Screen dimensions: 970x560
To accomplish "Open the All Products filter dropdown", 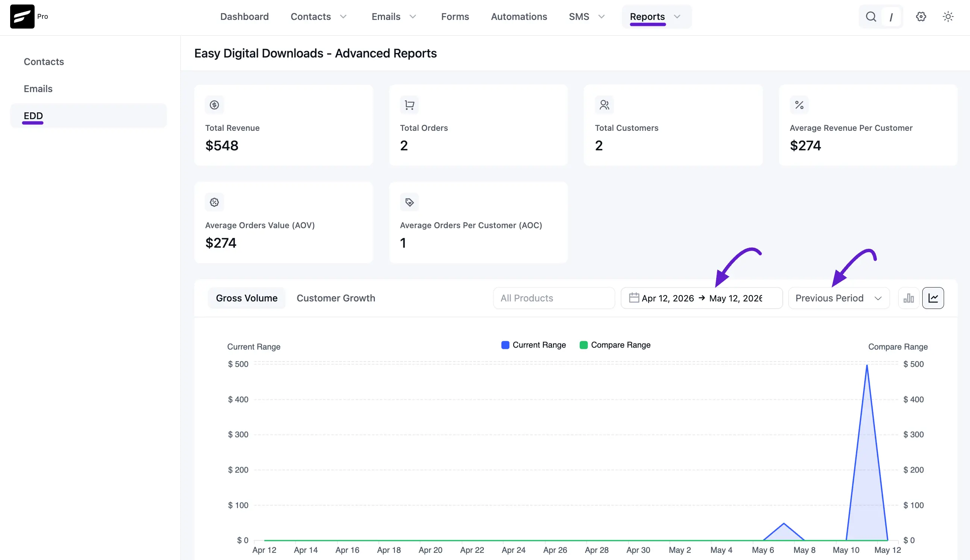I will (x=554, y=298).
